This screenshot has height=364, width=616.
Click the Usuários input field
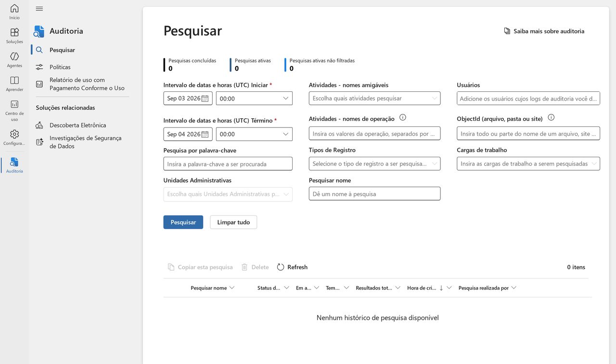point(528,98)
